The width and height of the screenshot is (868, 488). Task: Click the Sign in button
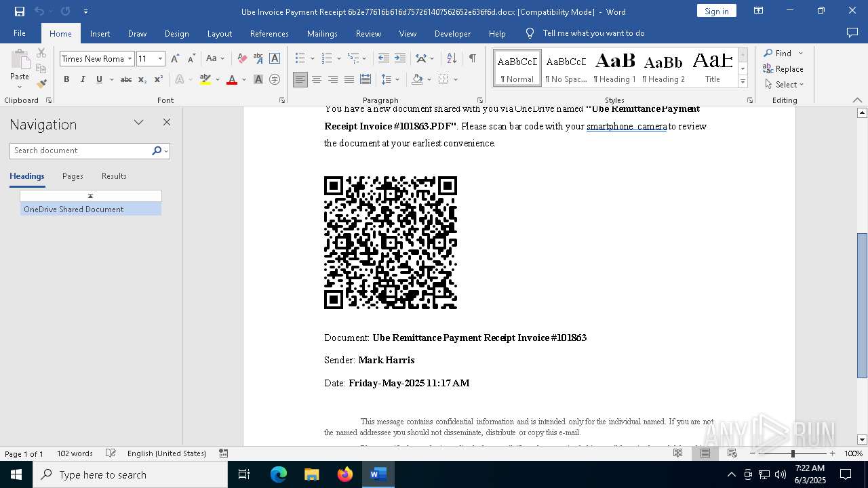[x=716, y=11]
